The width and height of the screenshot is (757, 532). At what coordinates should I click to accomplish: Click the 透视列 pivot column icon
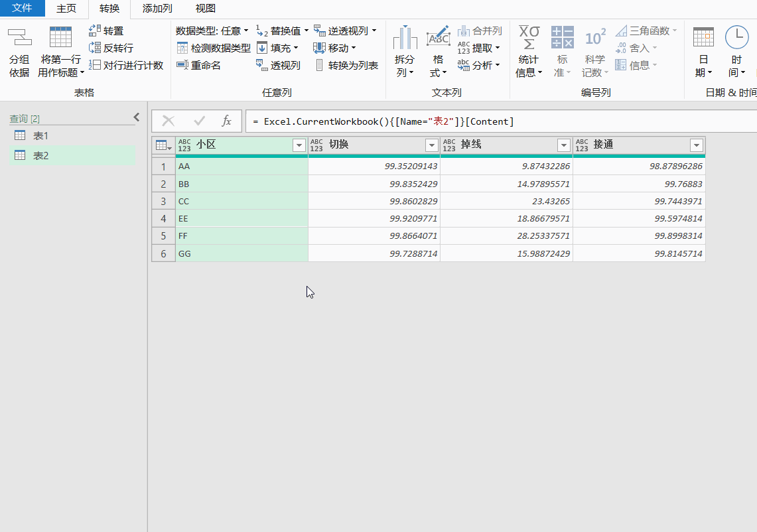[261, 65]
